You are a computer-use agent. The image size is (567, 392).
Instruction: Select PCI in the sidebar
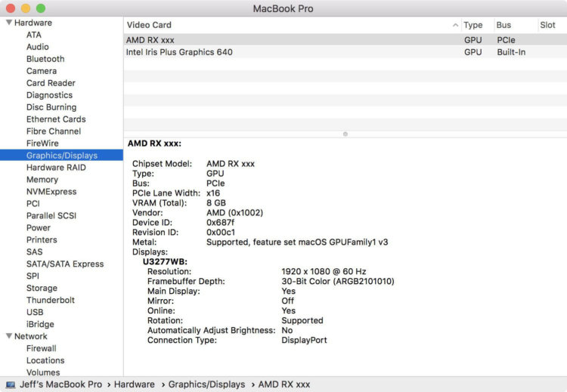(x=33, y=203)
